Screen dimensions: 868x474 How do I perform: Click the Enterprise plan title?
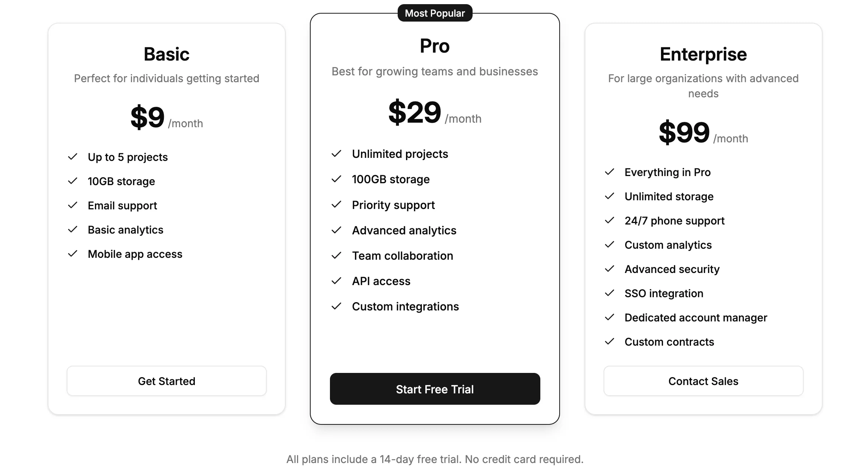[703, 54]
